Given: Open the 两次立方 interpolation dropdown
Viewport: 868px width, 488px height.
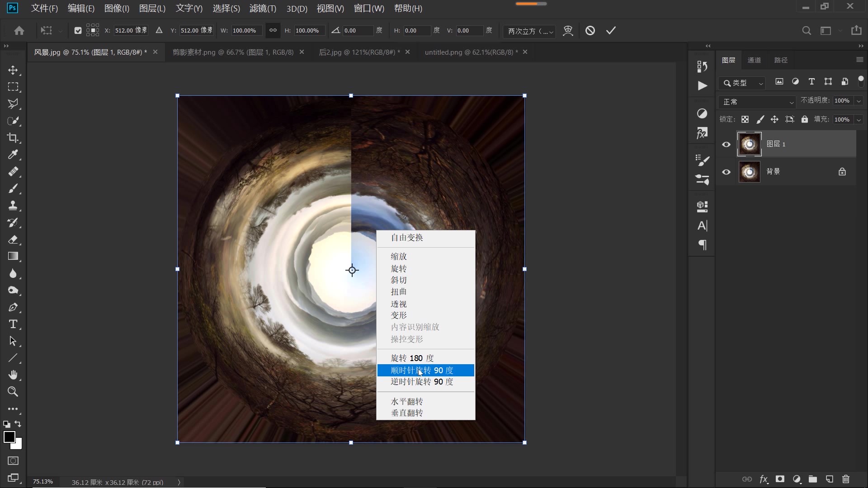Looking at the screenshot, I should tap(529, 31).
